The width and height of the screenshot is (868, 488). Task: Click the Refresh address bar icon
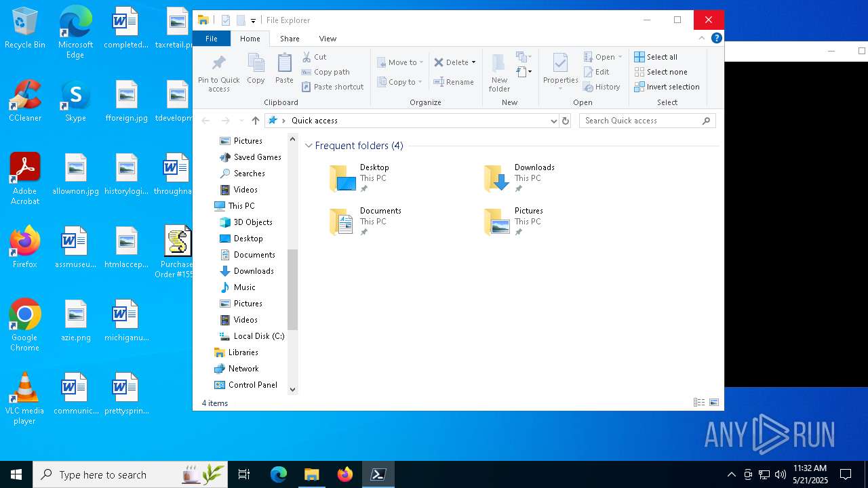point(566,121)
